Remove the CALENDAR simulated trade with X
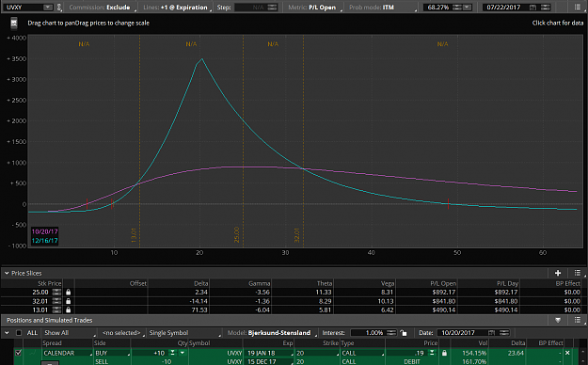Screen dimensions: 588x365 [x=567, y=353]
